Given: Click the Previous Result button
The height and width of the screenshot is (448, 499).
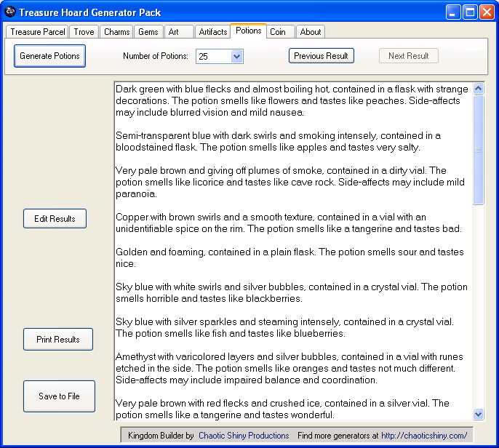Looking at the screenshot, I should point(321,56).
